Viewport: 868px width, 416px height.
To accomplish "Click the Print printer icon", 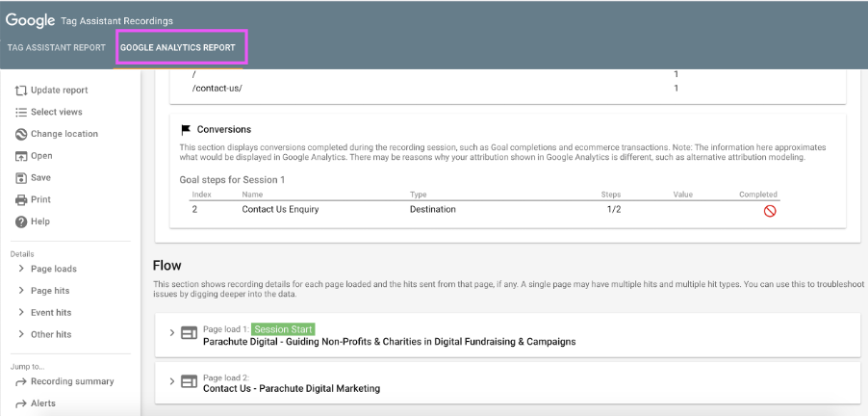I will 21,200.
